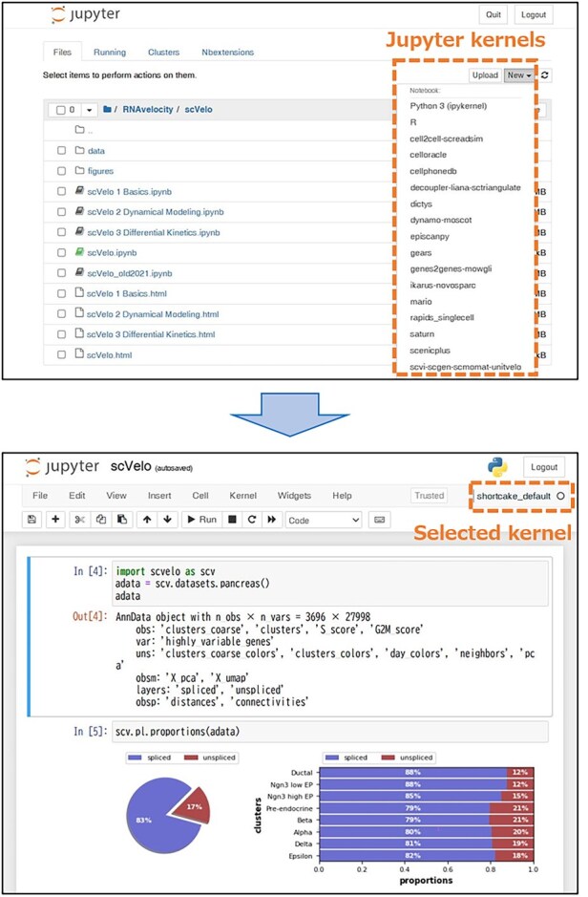Click inside the import scvelo code cell

330,583
